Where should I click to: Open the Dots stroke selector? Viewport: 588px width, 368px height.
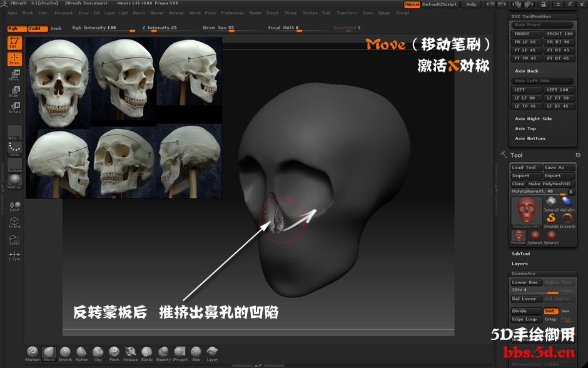tap(14, 149)
